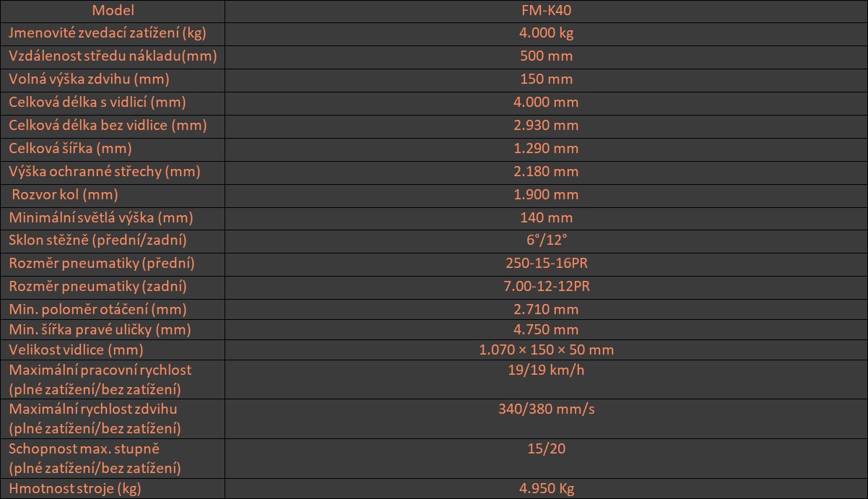This screenshot has width=868, height=499.
Task: Click the '250-15-16PR' front tire value
Action: pyautogui.click(x=546, y=264)
